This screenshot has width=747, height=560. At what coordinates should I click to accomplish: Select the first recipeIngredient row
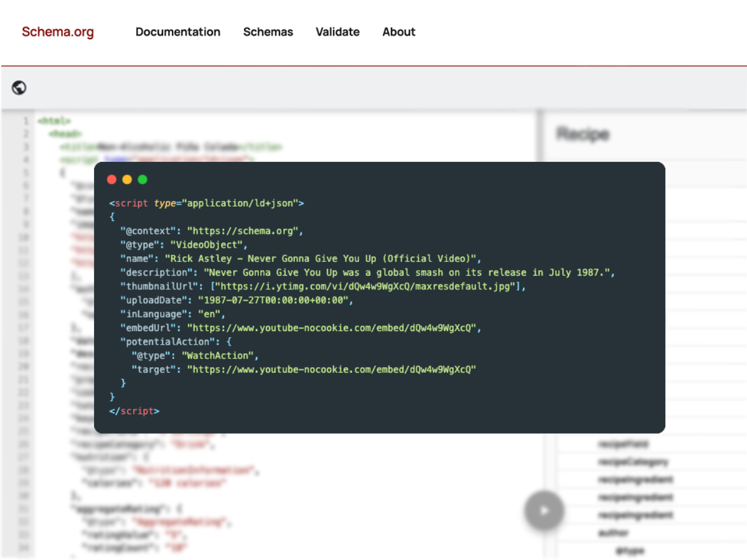[x=635, y=480]
